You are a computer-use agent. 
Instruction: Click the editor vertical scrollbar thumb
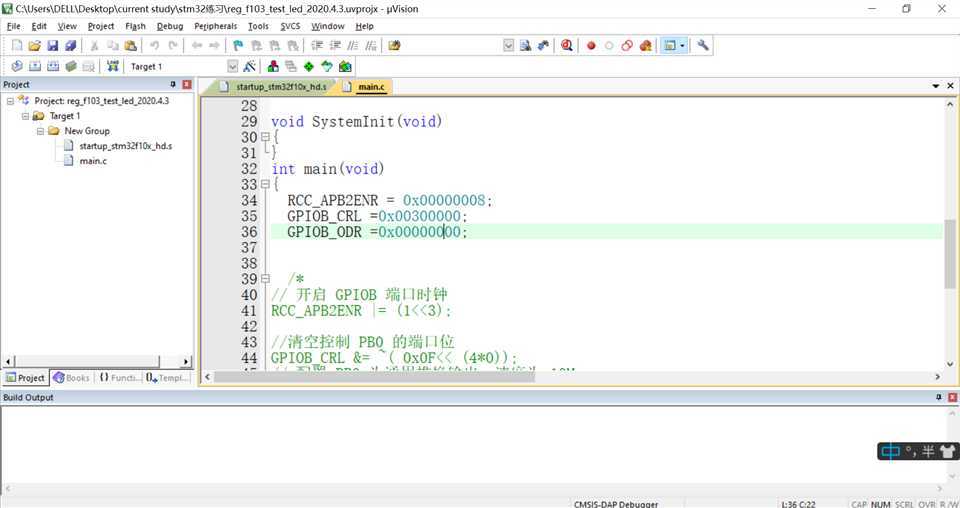tap(950, 252)
